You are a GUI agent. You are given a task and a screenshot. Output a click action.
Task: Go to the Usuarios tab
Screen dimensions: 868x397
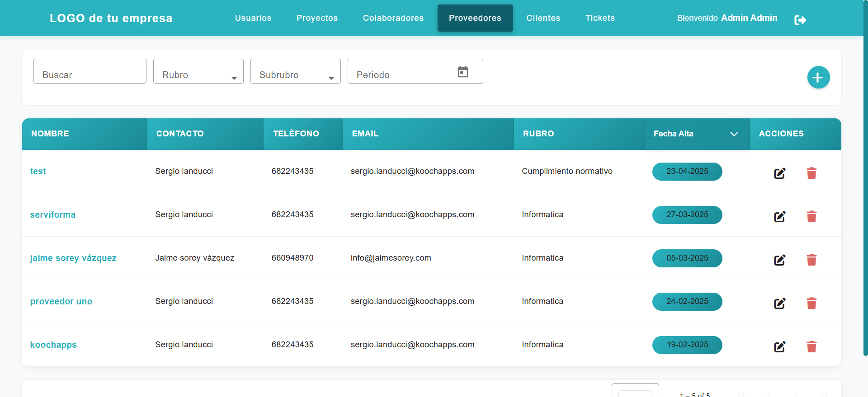[x=253, y=18]
